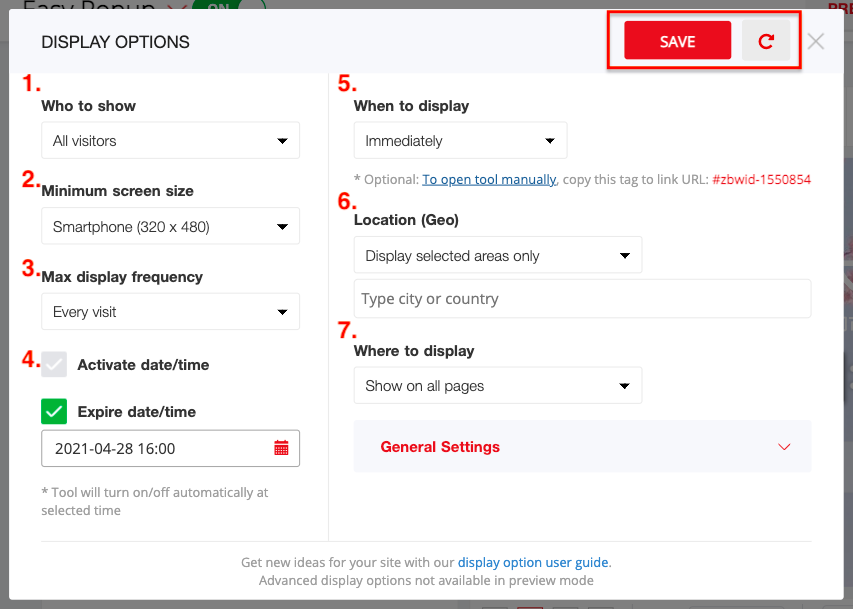Image resolution: width=853 pixels, height=609 pixels.
Task: Click the red SAVE button
Action: point(677,41)
